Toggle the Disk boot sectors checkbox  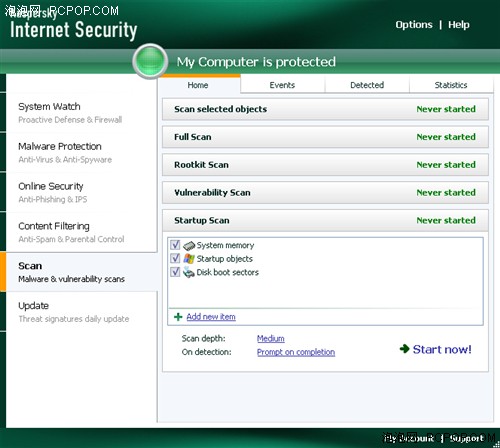[x=175, y=272]
